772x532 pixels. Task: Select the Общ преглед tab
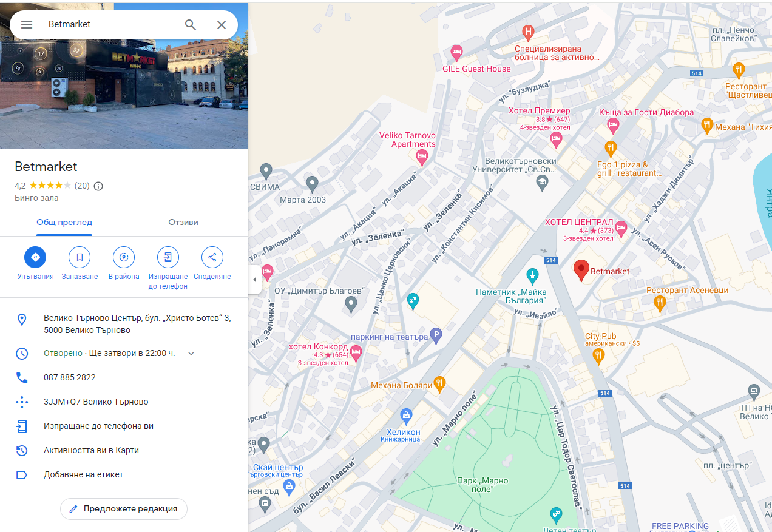64,223
